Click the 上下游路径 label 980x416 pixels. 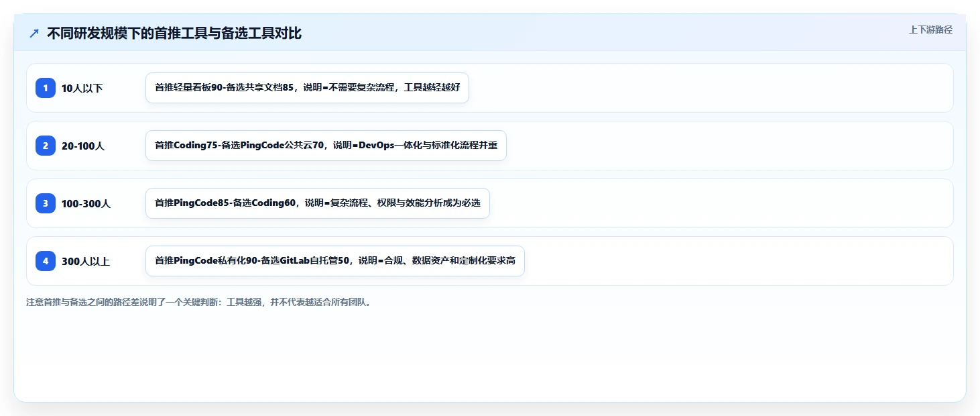tap(930, 30)
